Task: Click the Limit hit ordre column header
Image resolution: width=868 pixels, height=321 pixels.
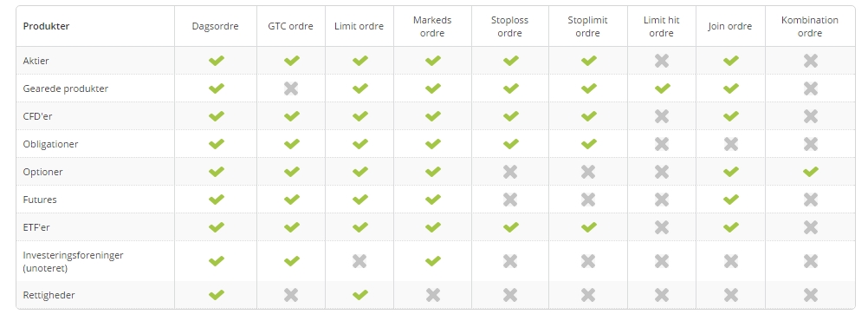Action: coord(662,26)
